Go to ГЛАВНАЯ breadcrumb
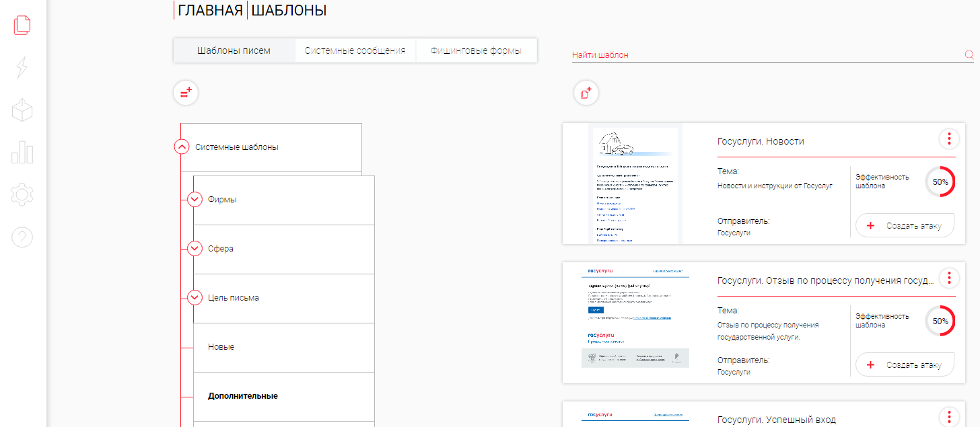 click(210, 10)
